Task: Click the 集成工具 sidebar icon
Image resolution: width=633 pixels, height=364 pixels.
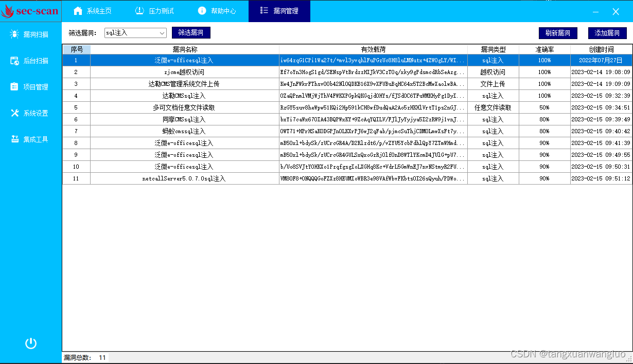Action: coord(14,139)
